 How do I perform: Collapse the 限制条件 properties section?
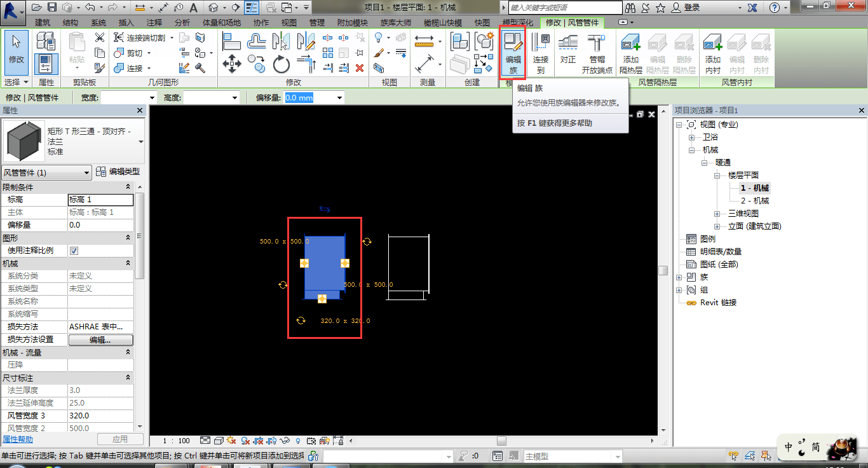pos(128,187)
